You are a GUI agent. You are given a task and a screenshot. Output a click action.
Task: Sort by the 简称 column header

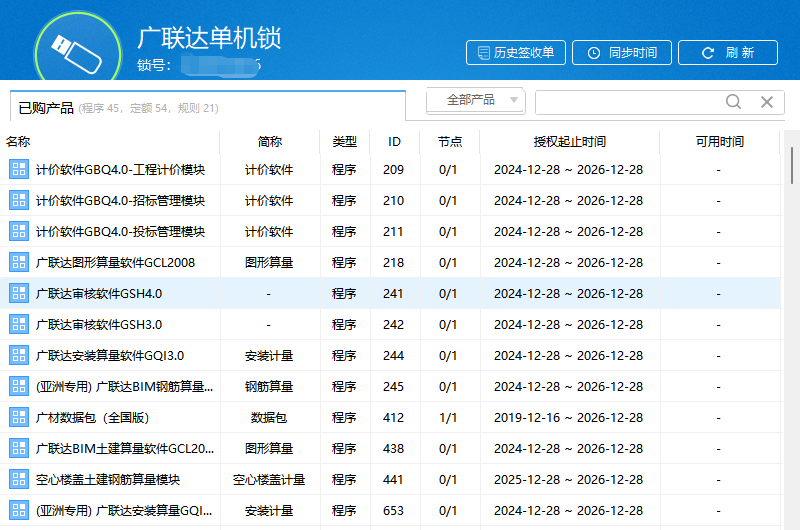click(x=269, y=141)
